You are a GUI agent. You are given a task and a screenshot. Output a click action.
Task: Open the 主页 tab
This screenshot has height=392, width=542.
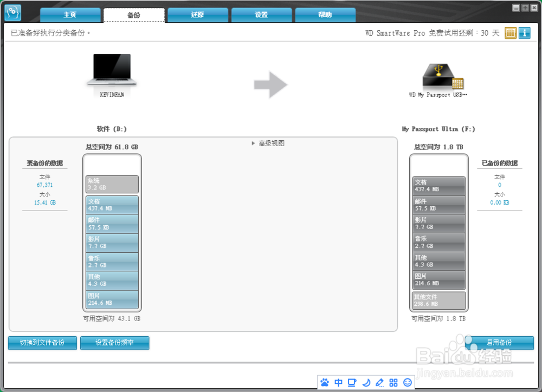(70, 15)
